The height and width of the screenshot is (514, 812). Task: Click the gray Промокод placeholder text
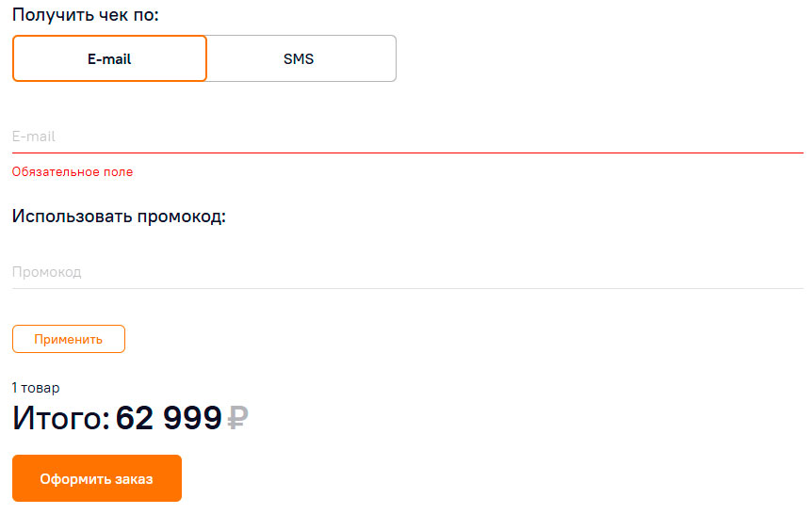[x=46, y=272]
